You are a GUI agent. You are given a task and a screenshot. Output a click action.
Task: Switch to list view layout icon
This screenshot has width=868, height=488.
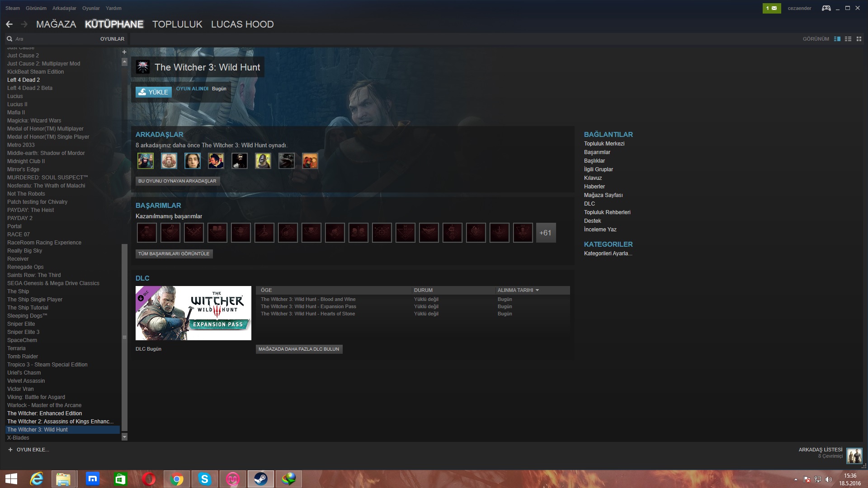(848, 39)
